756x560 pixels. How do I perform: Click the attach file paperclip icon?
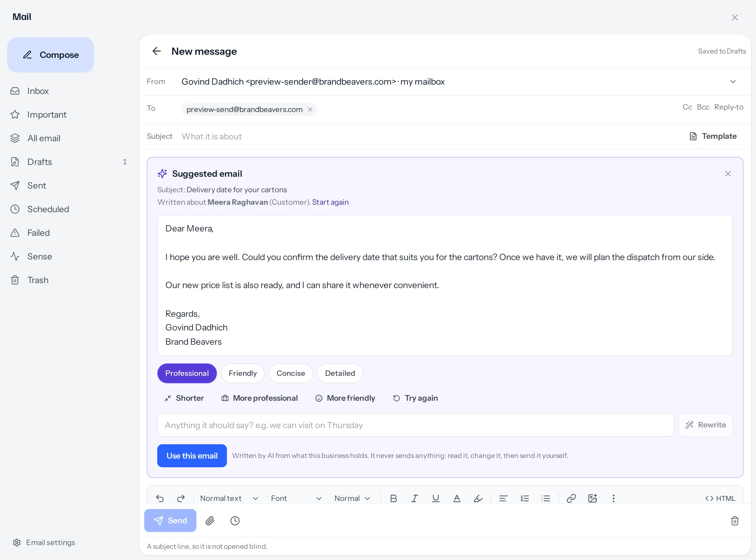click(210, 521)
